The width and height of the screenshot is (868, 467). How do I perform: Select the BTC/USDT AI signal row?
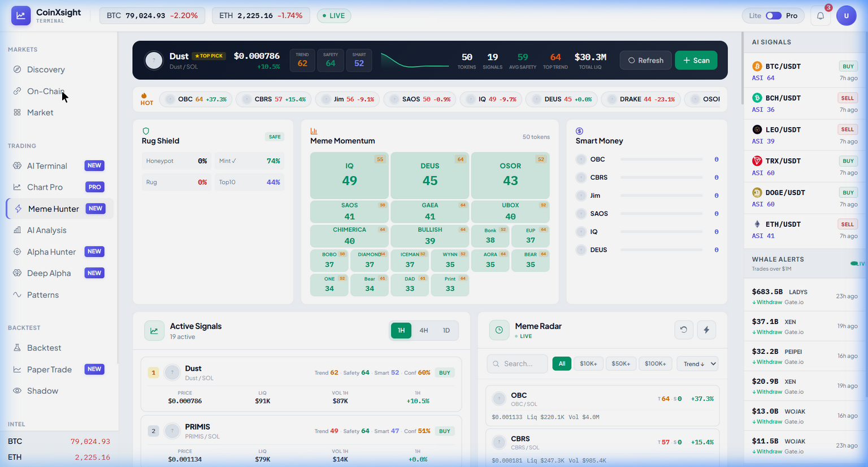coord(805,72)
